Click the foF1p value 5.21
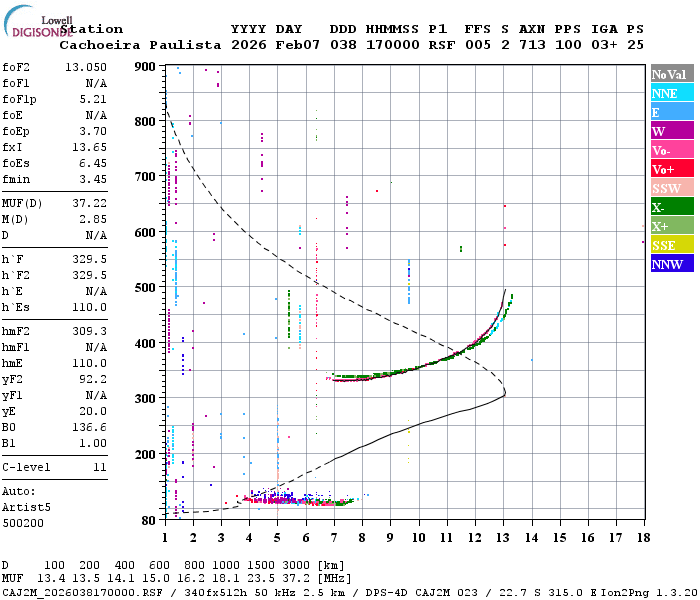Screen dimensions: 700x600 click(x=93, y=99)
